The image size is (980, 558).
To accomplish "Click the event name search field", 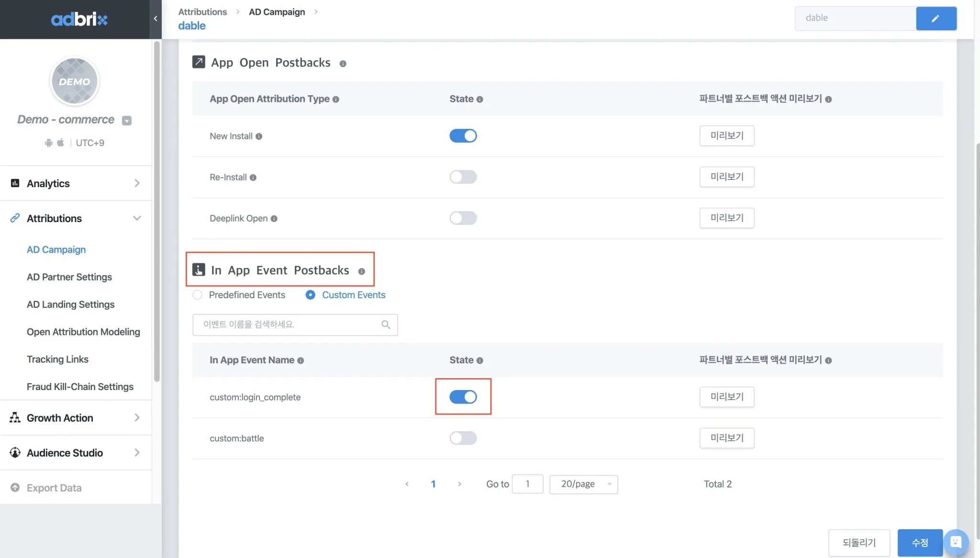I will click(x=287, y=325).
